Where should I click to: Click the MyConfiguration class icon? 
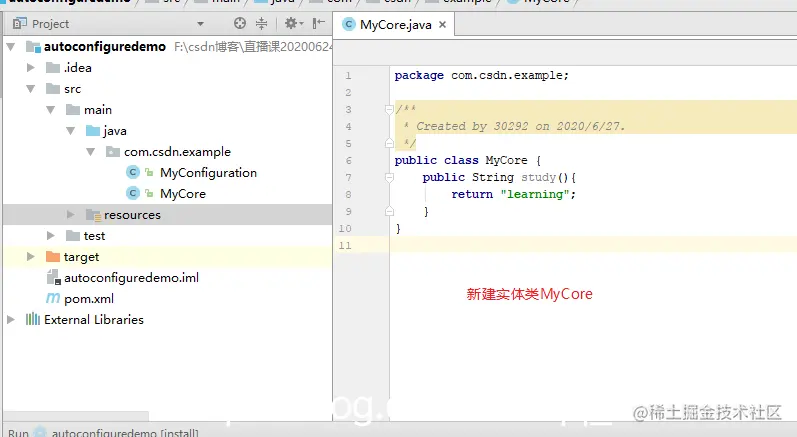[x=133, y=173]
